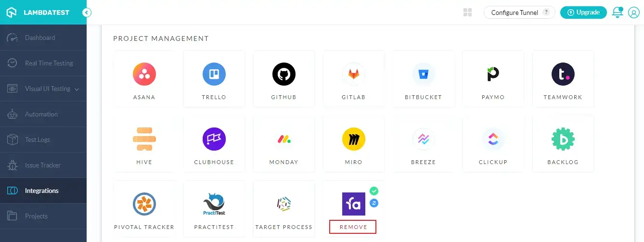644x242 pixels.
Task: Click the ClickUp integration logo
Action: (493, 139)
